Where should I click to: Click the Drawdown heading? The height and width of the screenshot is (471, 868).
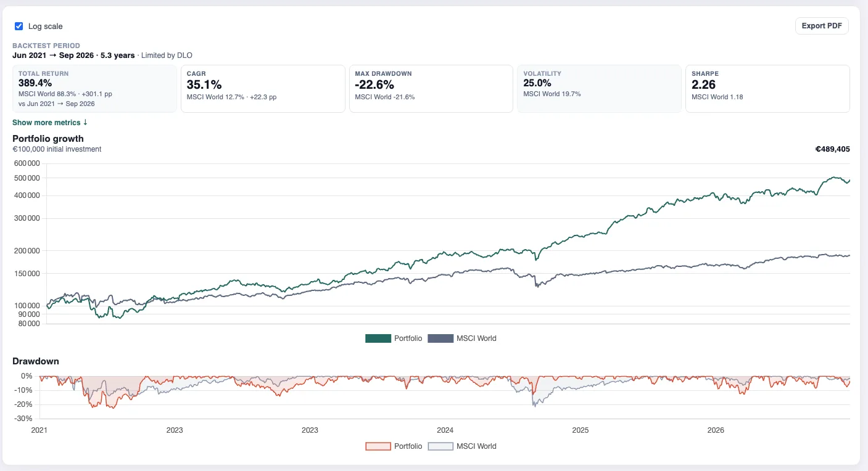(36, 361)
